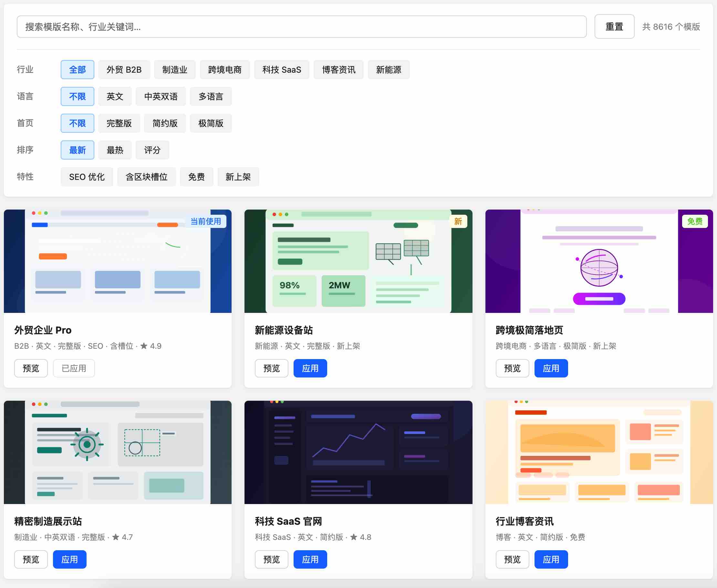Screen dimensions: 717x588
Task: Choose 完整版 homepage filter
Action: 119,123
